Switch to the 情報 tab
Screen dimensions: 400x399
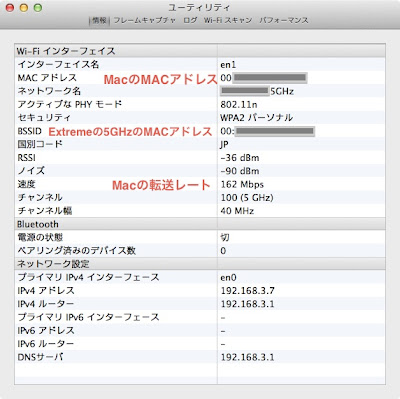pos(99,21)
